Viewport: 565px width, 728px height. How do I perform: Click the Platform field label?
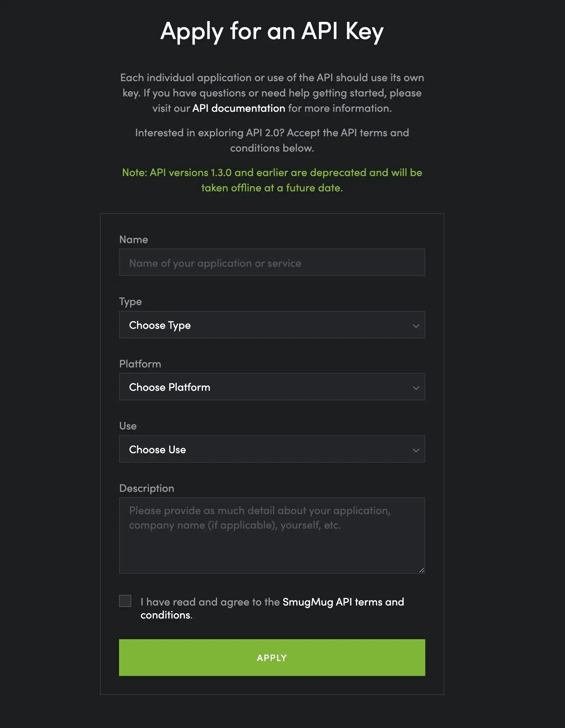tap(140, 364)
